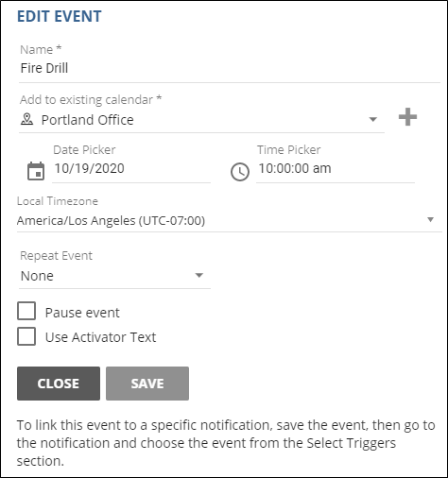Click the SAVE button

147,384
